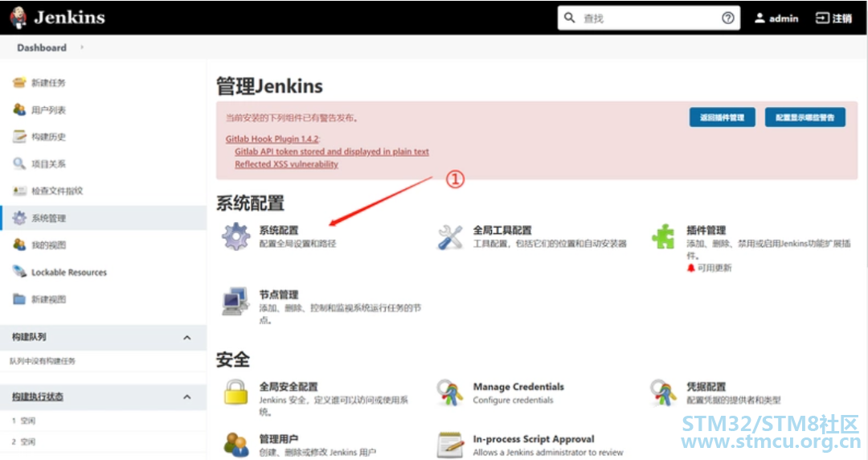Open Gitlab API token stored in plain text link
Image resolution: width=868 pixels, height=460 pixels.
click(x=332, y=151)
